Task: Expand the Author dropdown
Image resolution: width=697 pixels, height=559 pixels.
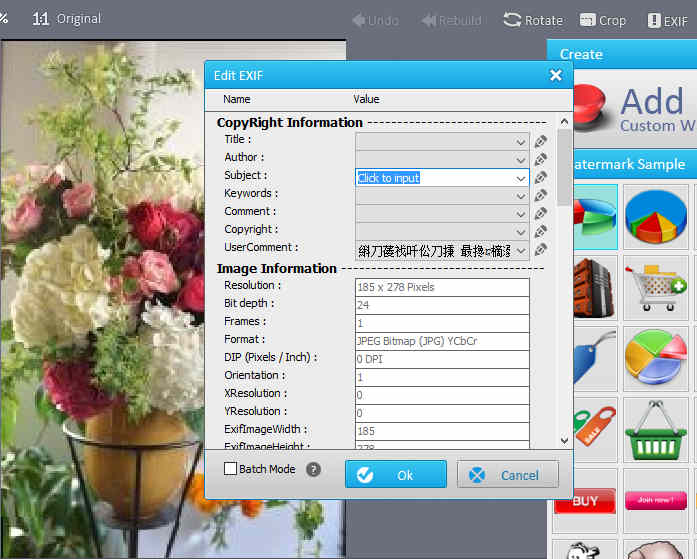Action: 521,160
